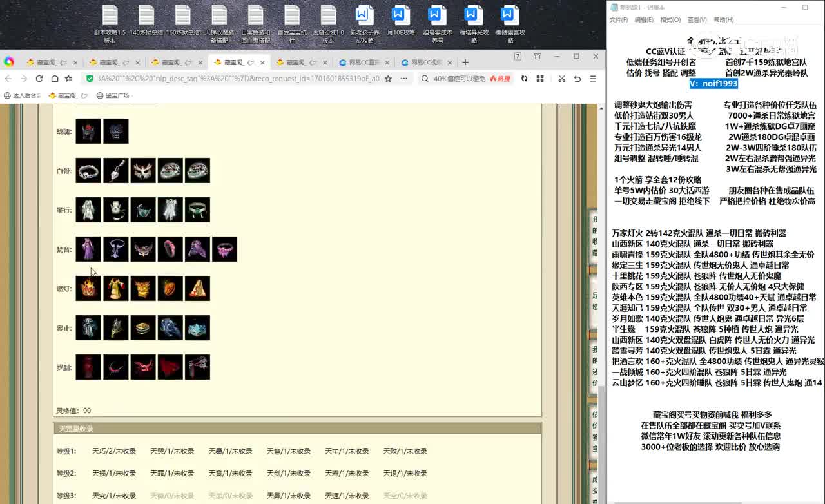Open the 秦陵宙宫攻略 document icon
Screen dimensions: 825x504
(510, 24)
